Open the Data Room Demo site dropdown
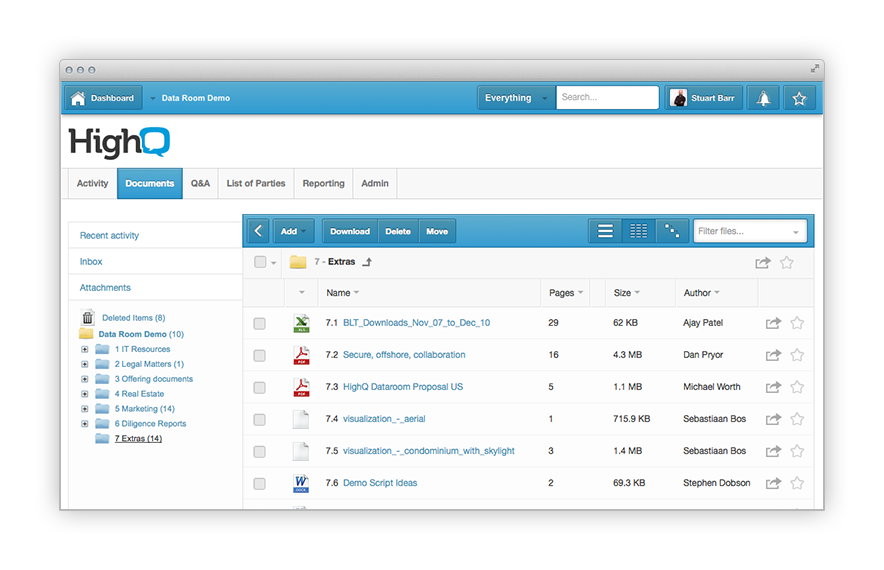 pos(152,98)
